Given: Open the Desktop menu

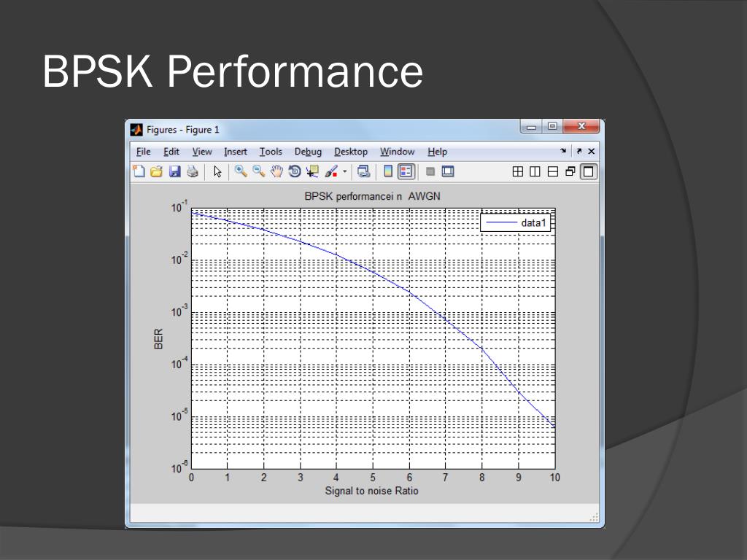Looking at the screenshot, I should click(x=351, y=152).
